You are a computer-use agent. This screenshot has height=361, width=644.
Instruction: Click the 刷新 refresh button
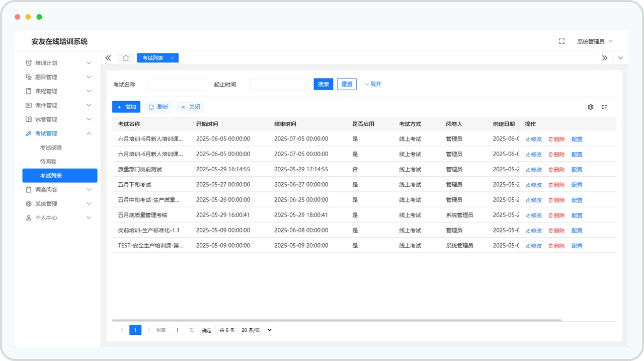point(158,107)
